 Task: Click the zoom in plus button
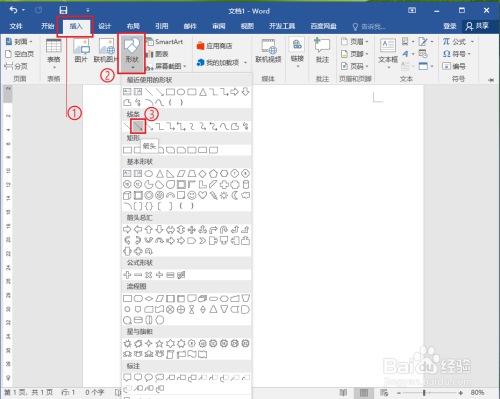[x=461, y=393]
